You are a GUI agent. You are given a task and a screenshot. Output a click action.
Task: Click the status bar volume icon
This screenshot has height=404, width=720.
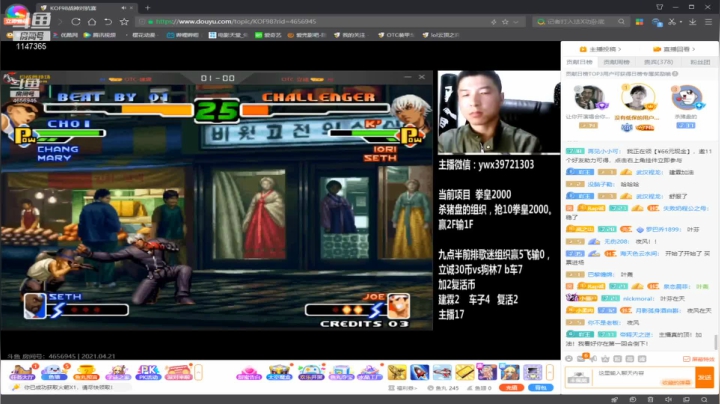(x=668, y=399)
